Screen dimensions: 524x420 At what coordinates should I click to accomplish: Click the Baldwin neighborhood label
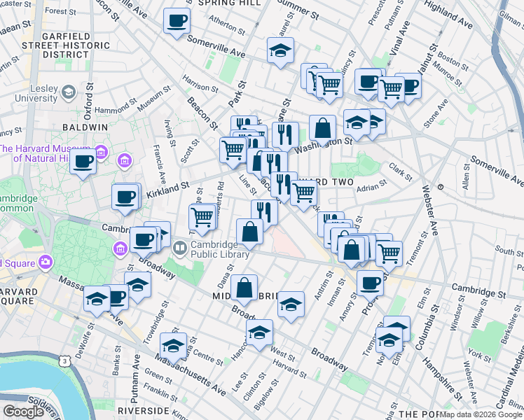(x=85, y=127)
